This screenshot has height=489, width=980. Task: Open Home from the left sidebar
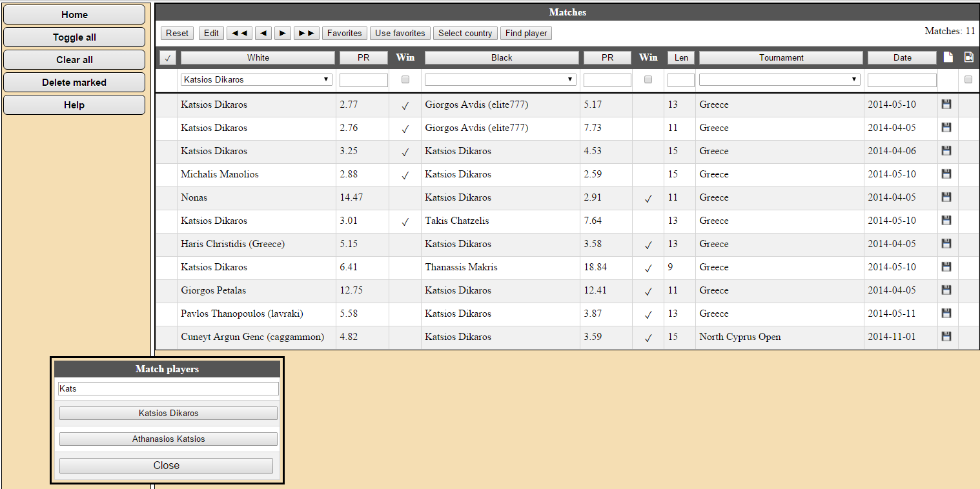74,15
